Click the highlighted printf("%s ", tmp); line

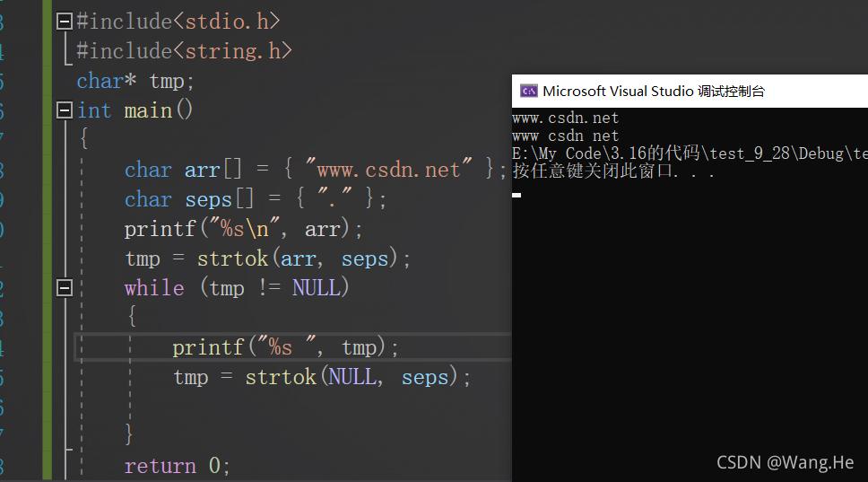coord(285,347)
